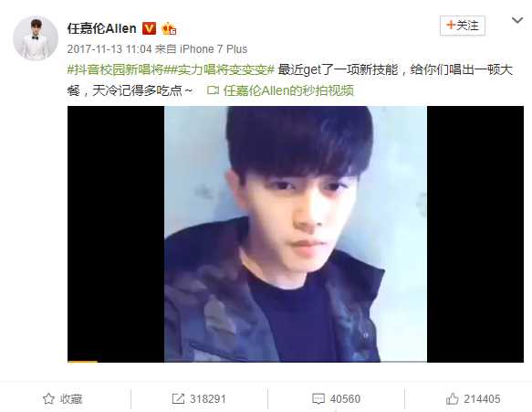Click the yellow video progress bar

82,362
